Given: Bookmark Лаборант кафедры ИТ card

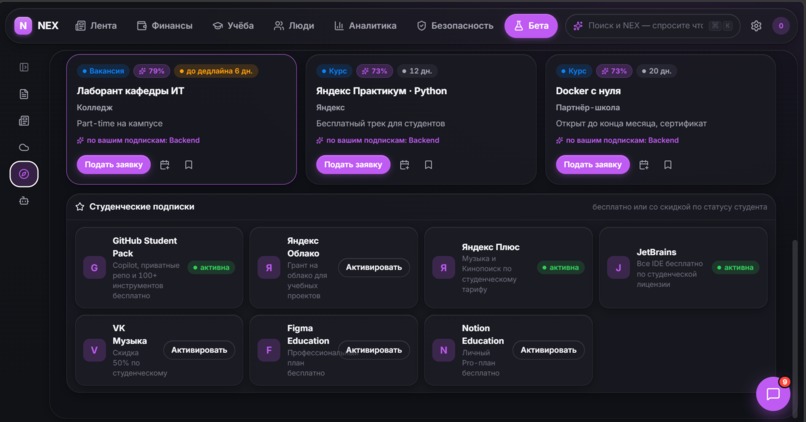Looking at the screenshot, I should [x=189, y=164].
